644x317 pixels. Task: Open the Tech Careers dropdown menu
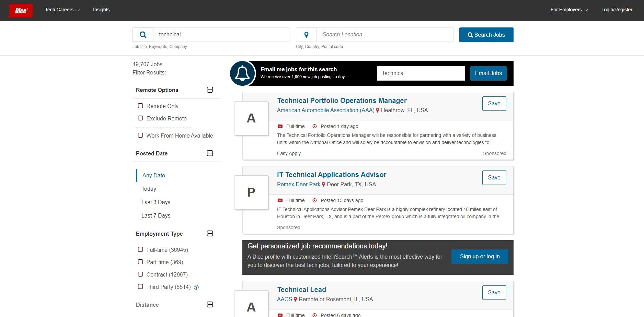62,10
